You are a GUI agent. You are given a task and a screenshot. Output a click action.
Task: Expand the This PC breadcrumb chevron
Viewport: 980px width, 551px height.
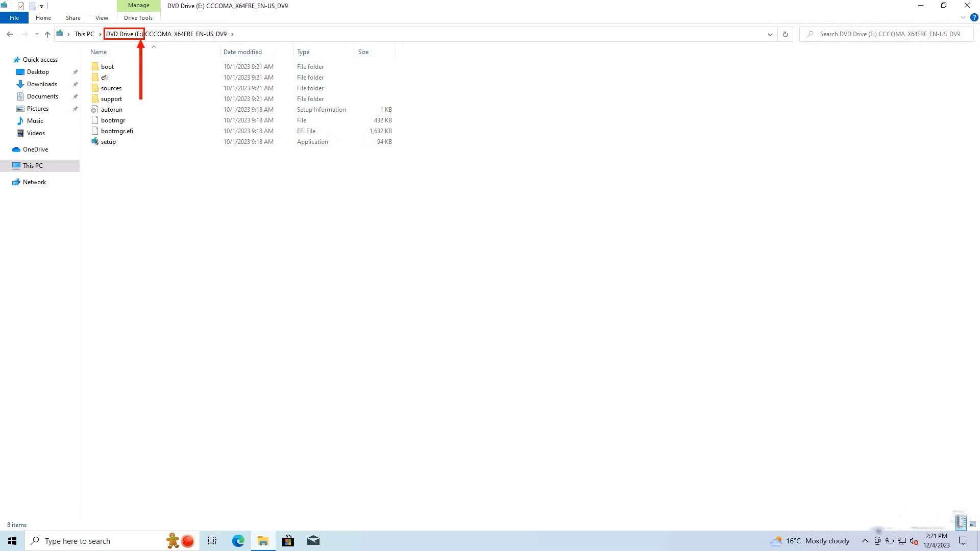pyautogui.click(x=100, y=34)
